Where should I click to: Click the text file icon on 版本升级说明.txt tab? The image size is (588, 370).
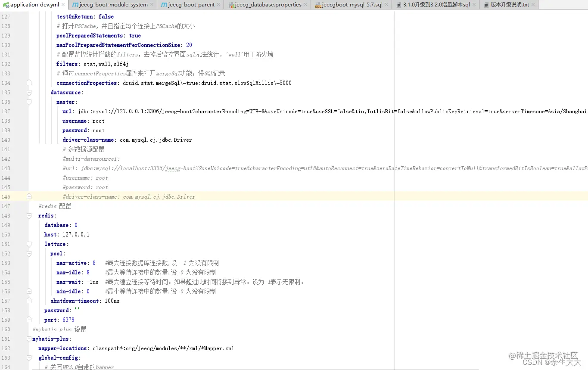486,5
